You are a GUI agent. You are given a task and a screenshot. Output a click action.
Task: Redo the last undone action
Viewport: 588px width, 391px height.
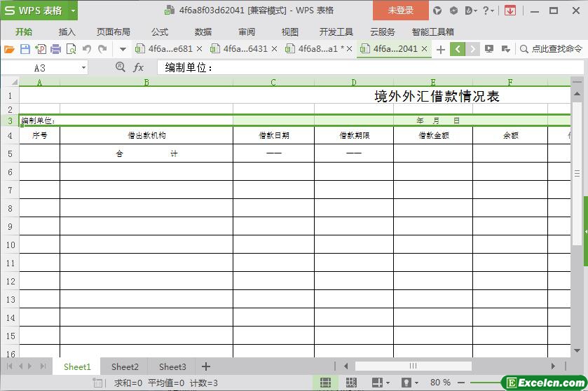point(102,49)
